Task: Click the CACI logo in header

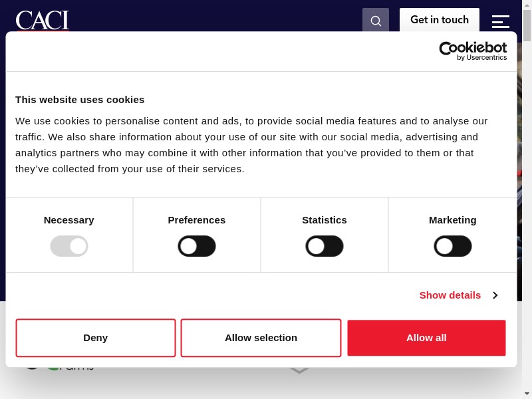Action: [x=43, y=21]
